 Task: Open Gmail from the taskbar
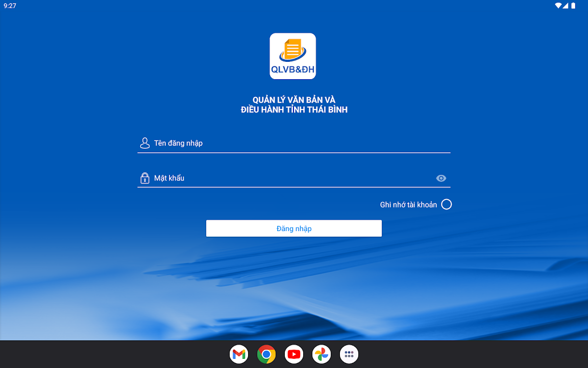(x=239, y=354)
